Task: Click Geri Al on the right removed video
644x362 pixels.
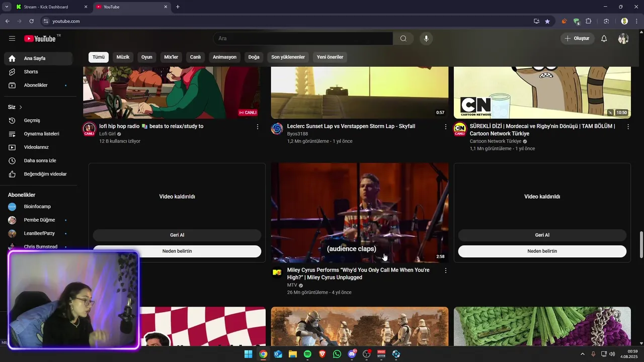Action: (542, 235)
